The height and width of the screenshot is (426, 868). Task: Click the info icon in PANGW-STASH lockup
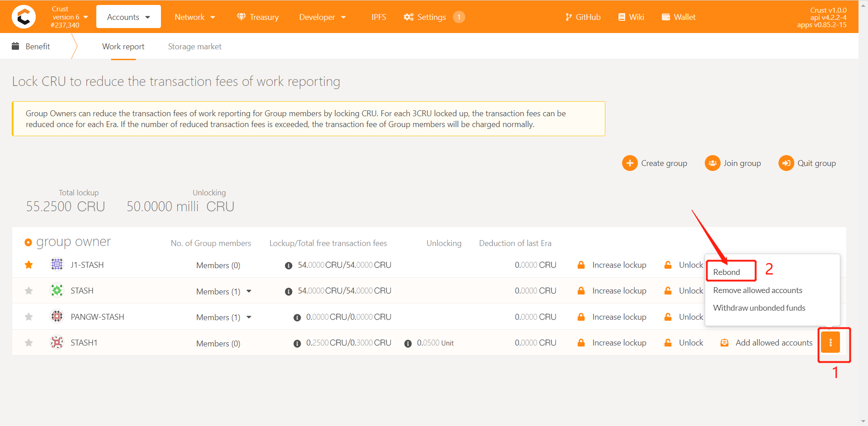point(297,317)
